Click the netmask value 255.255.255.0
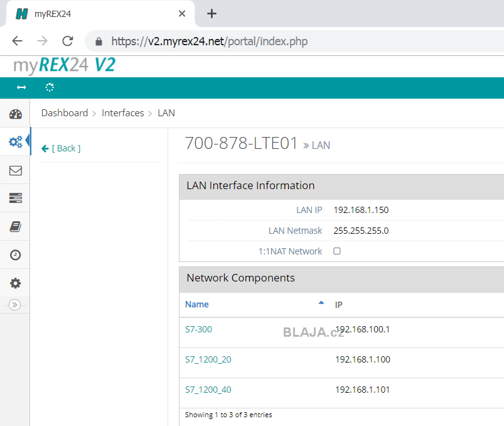 click(x=361, y=231)
